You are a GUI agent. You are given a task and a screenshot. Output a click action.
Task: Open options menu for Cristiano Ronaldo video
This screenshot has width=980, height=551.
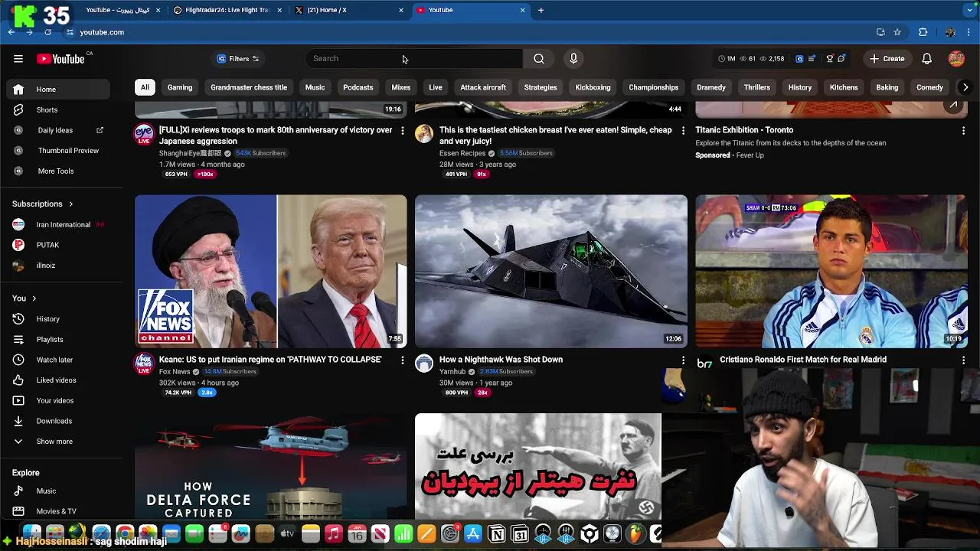pos(963,360)
